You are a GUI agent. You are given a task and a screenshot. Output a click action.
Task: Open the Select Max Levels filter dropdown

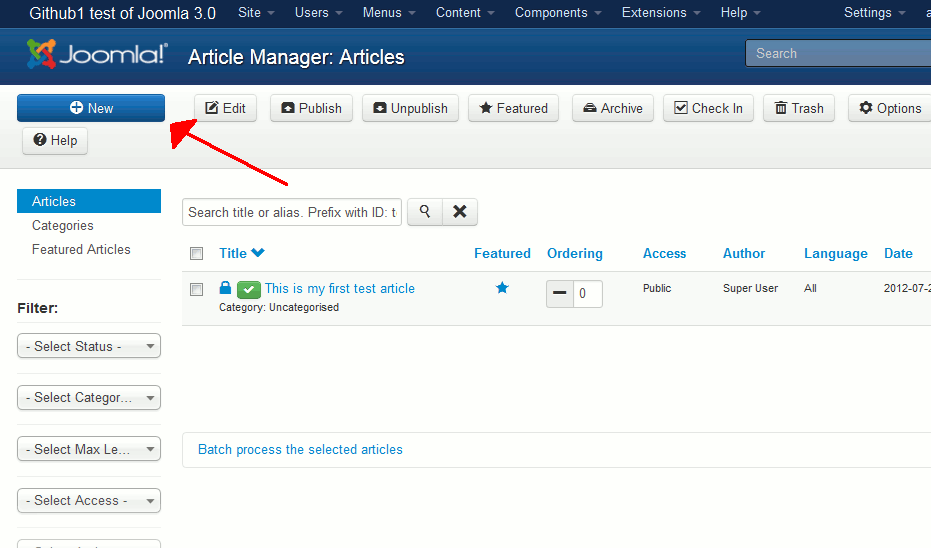coord(89,449)
